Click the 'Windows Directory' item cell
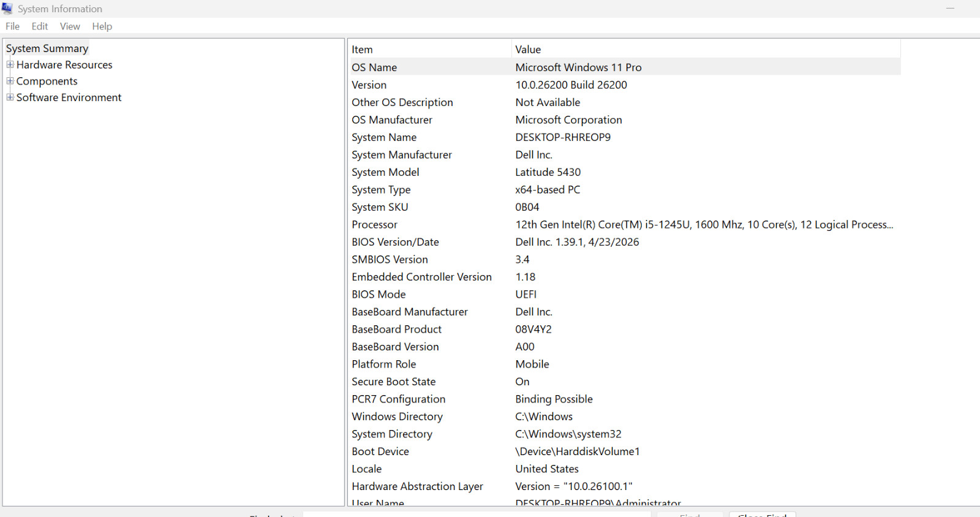This screenshot has height=517, width=980. (x=397, y=417)
